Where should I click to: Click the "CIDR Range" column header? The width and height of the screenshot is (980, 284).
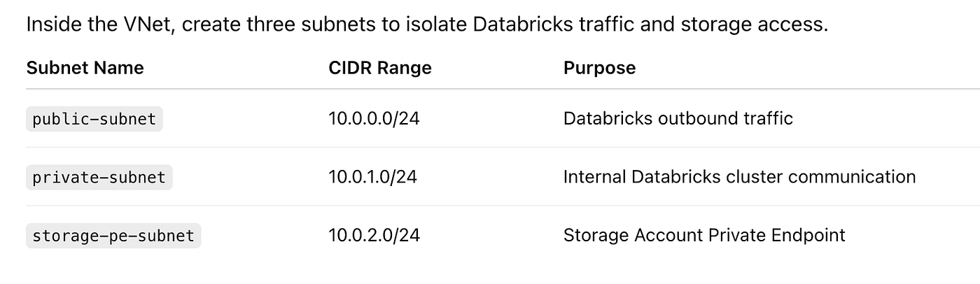(379, 68)
